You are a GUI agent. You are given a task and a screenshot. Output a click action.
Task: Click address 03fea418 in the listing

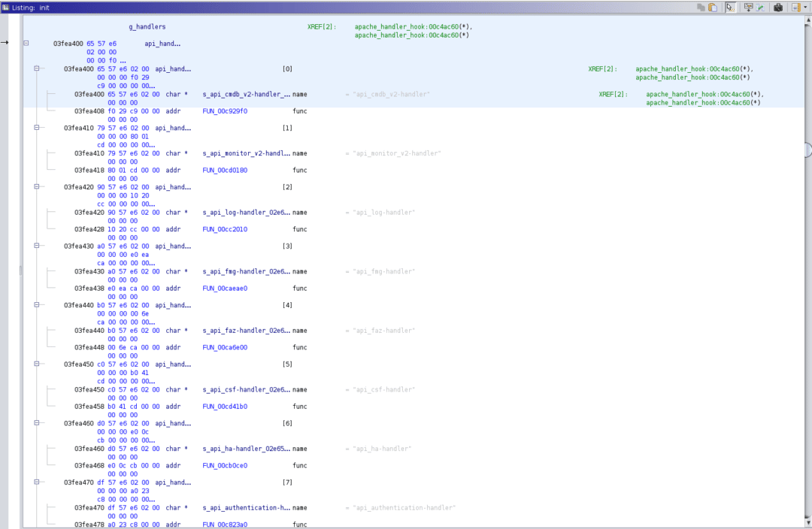pyautogui.click(x=89, y=171)
